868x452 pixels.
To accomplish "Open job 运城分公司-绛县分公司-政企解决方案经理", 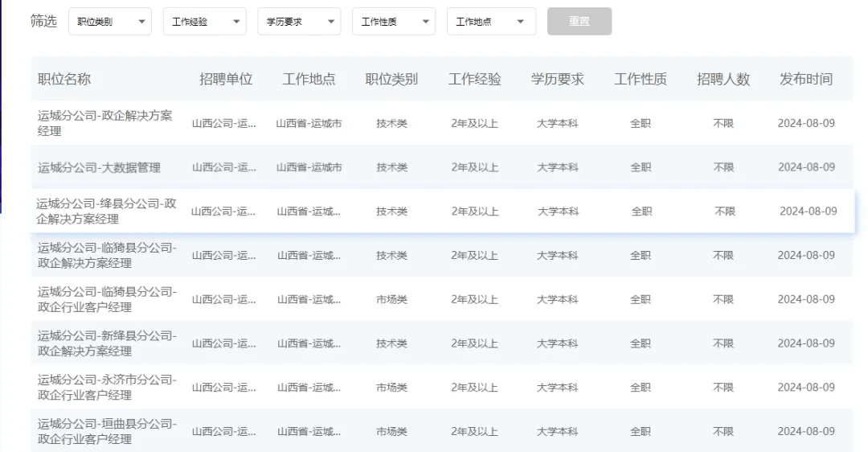I will point(106,211).
